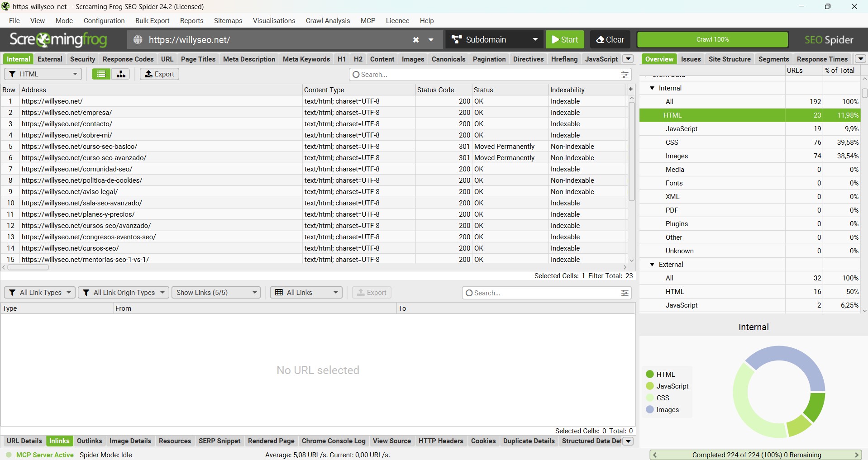Image resolution: width=868 pixels, height=460 pixels.
Task: Select the list view icon
Action: click(101, 74)
